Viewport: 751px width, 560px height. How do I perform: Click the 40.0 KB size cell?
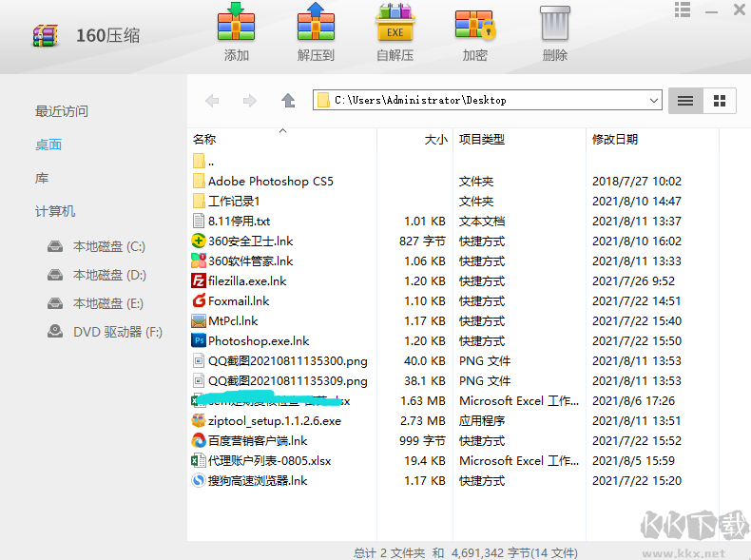click(x=424, y=360)
